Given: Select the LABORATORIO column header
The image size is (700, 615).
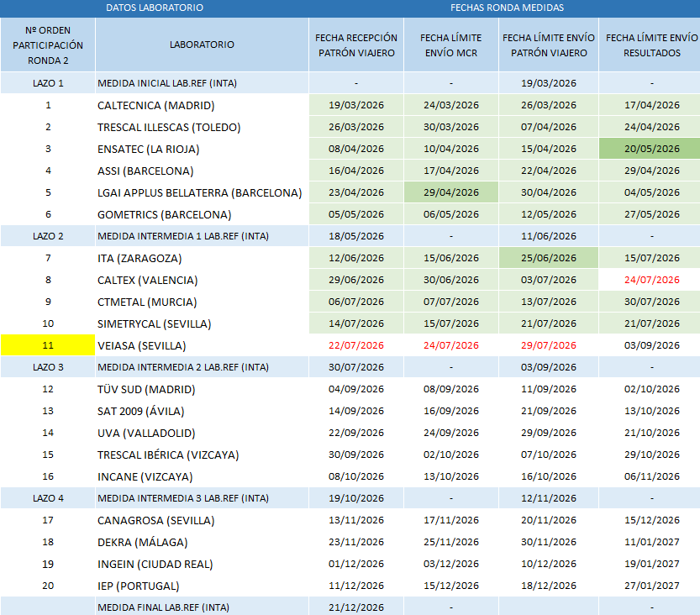Looking at the screenshot, I should click(x=202, y=45).
